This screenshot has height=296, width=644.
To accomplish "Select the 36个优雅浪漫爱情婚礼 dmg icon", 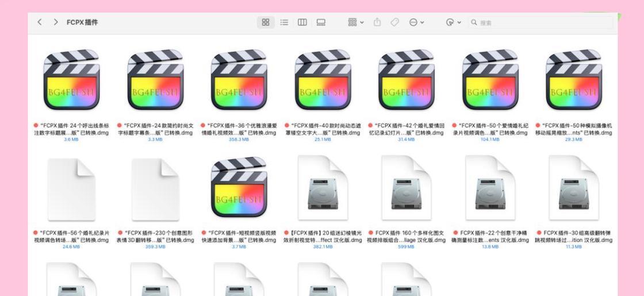I will (x=239, y=79).
